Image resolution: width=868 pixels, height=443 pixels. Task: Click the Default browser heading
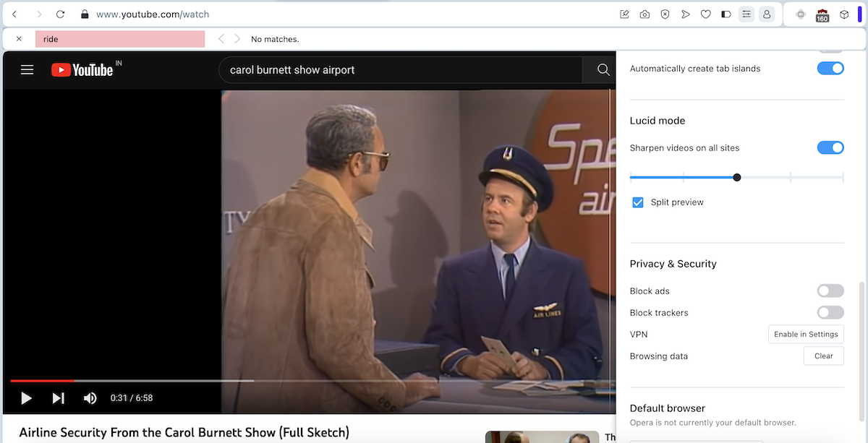point(668,408)
